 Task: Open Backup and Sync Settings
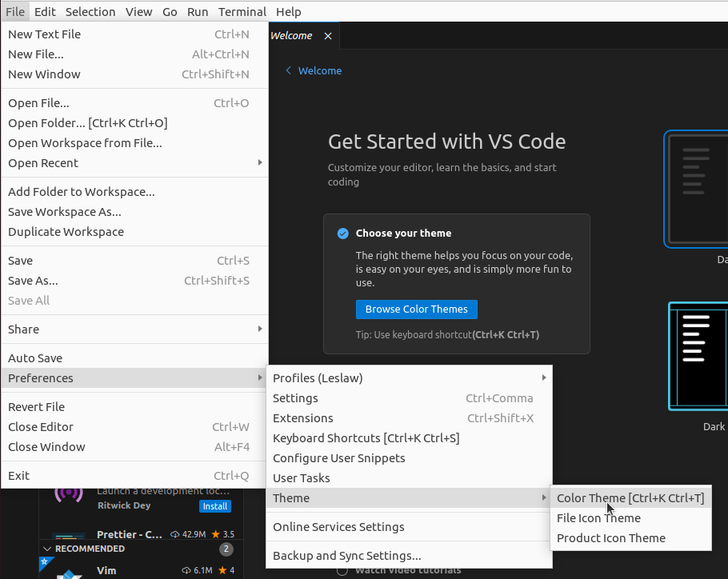(x=409, y=555)
